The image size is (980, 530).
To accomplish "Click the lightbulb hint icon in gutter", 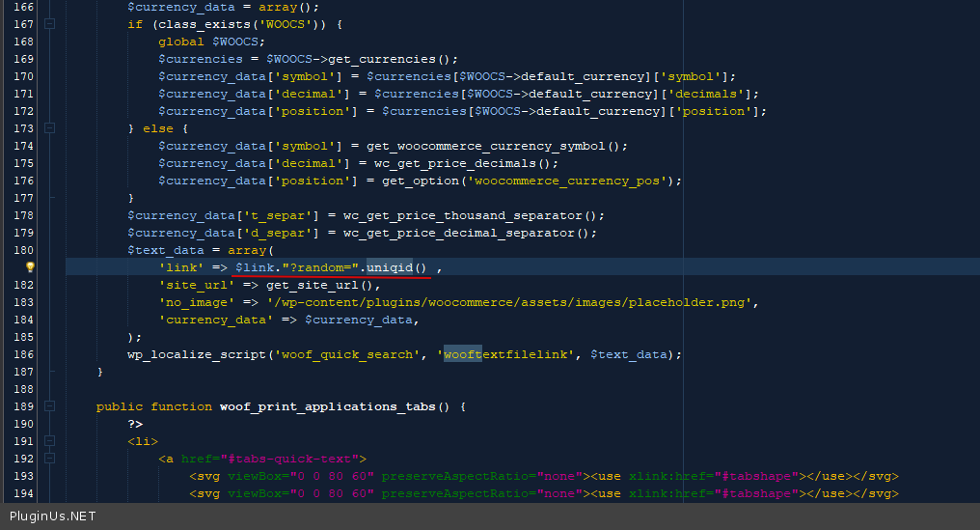I will tap(30, 267).
